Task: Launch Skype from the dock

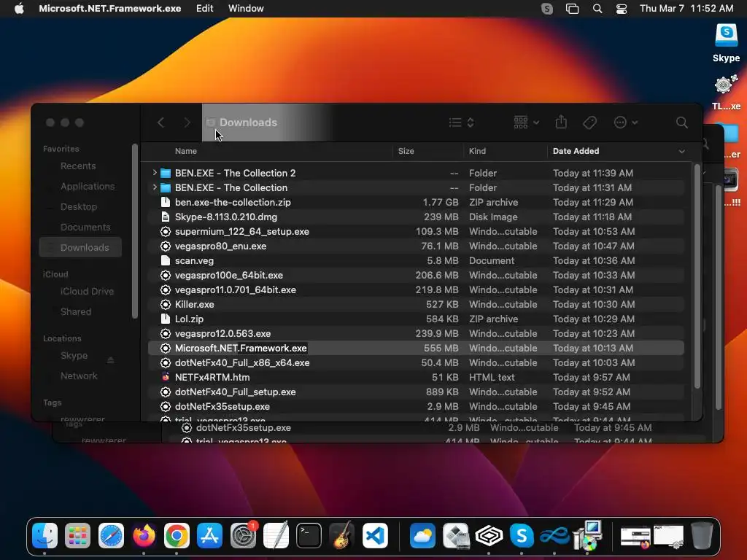Action: 522,536
